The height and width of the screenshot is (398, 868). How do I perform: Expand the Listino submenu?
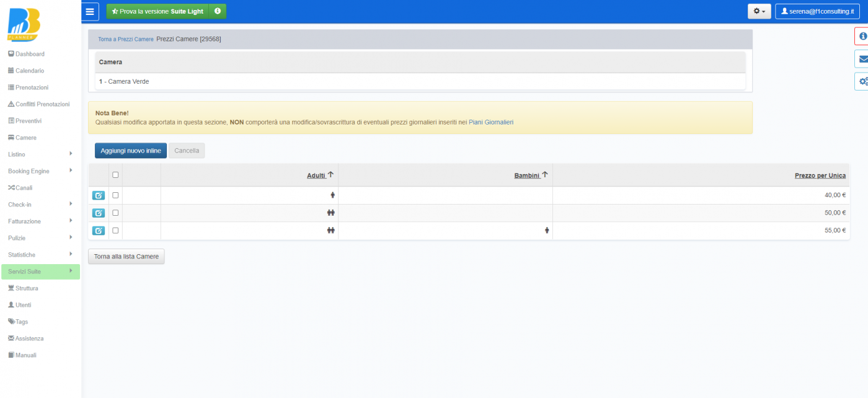(40, 154)
